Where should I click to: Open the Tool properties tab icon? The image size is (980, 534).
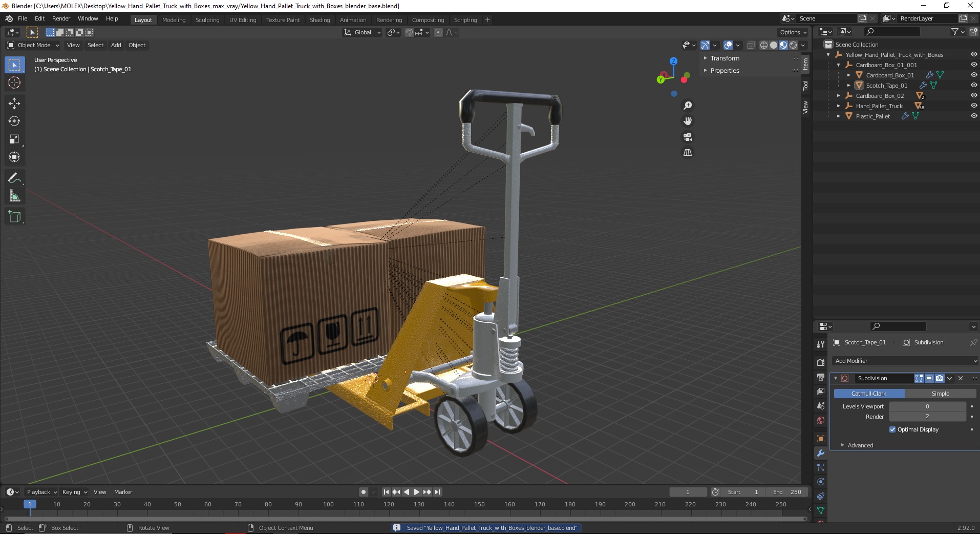point(821,344)
